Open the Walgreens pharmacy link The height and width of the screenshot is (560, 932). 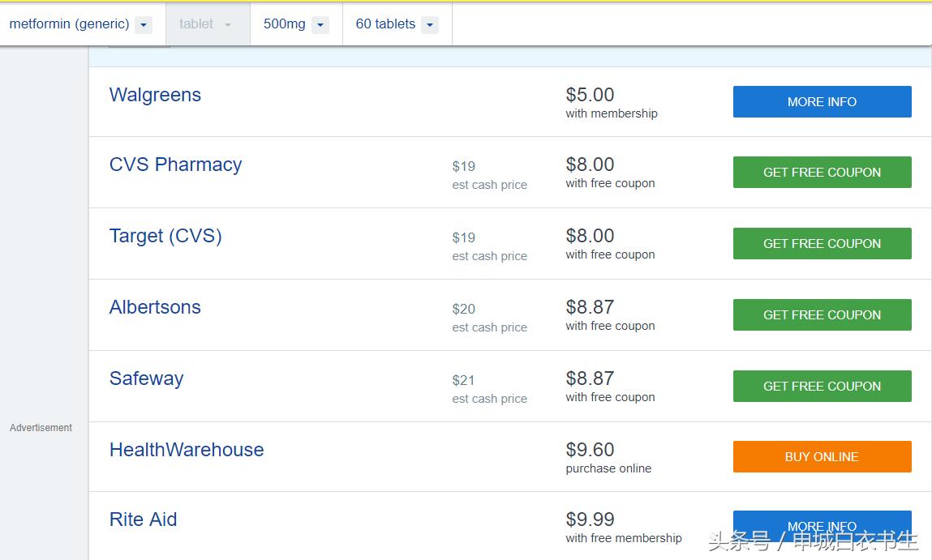(155, 95)
